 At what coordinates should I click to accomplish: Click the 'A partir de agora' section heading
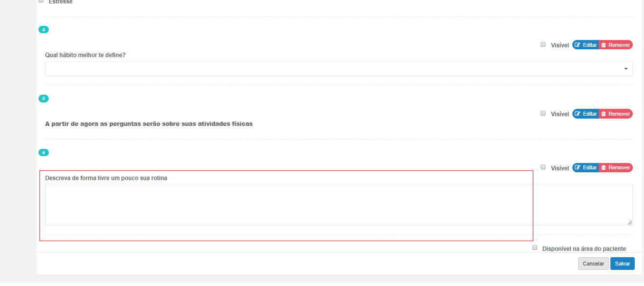point(149,124)
